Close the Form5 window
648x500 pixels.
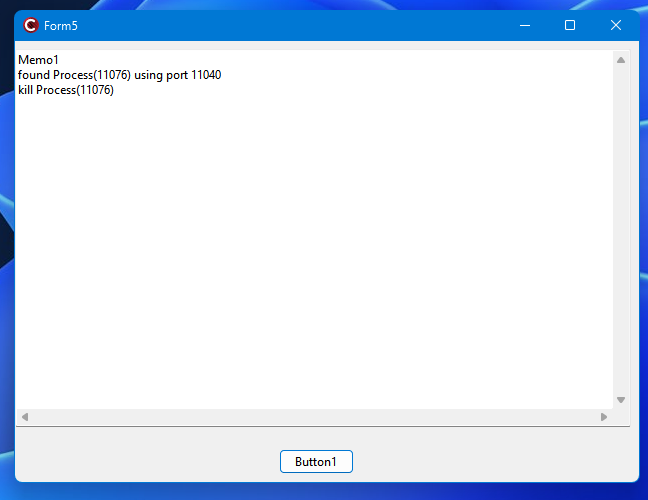point(616,26)
